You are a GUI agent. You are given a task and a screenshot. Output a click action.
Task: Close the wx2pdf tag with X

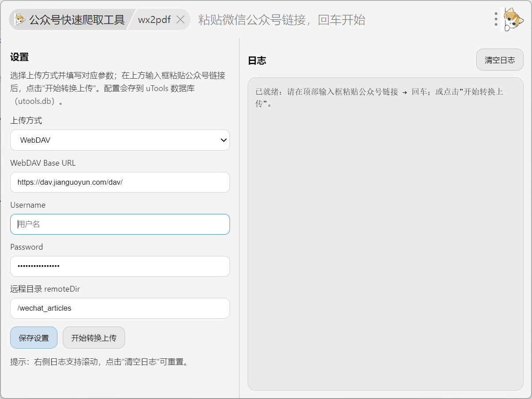(180, 19)
